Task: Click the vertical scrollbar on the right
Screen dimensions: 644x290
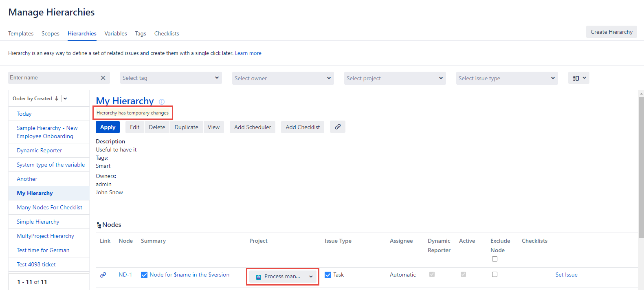Action: (641, 163)
